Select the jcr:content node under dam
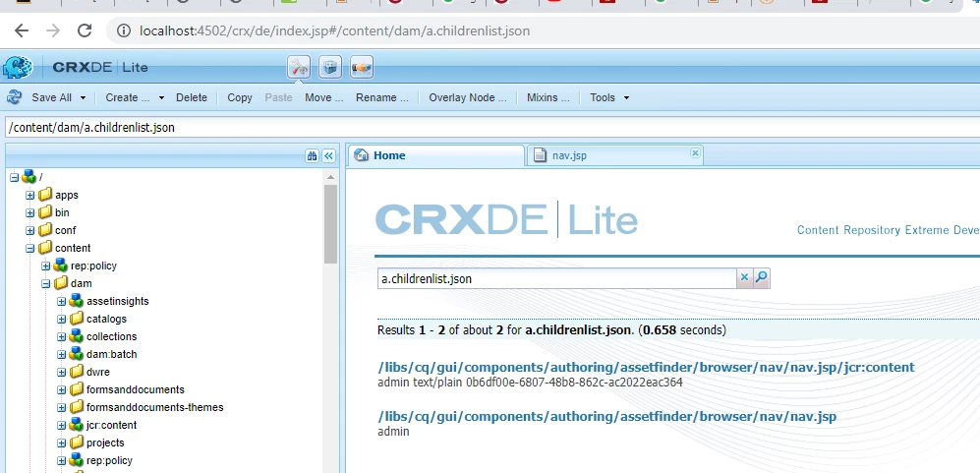Image resolution: width=980 pixels, height=473 pixels. [x=111, y=426]
